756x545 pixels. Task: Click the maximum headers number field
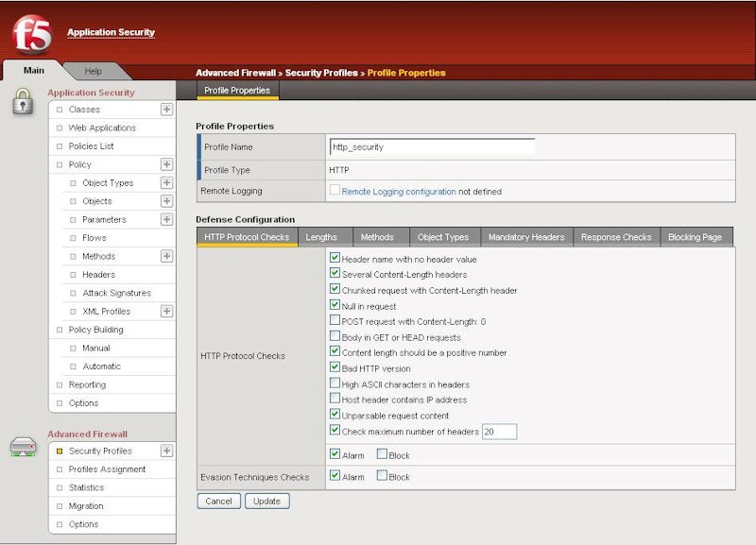coord(500,432)
